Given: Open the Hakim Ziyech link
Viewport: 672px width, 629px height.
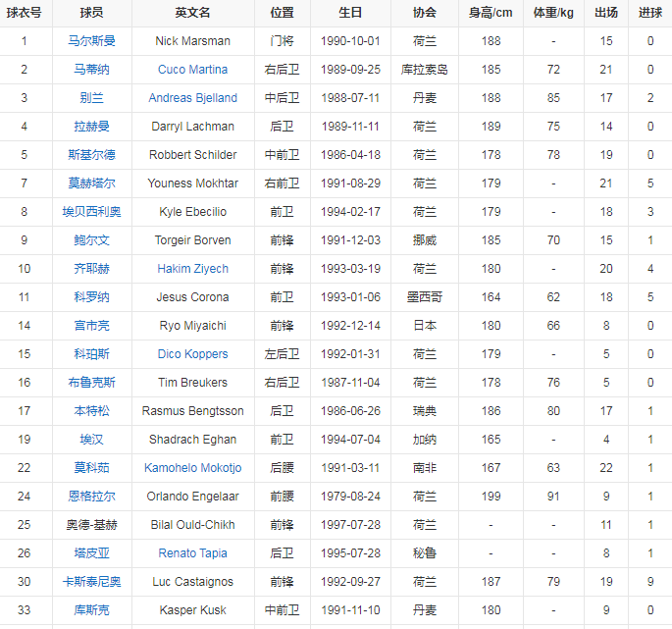Looking at the screenshot, I should pos(192,269).
